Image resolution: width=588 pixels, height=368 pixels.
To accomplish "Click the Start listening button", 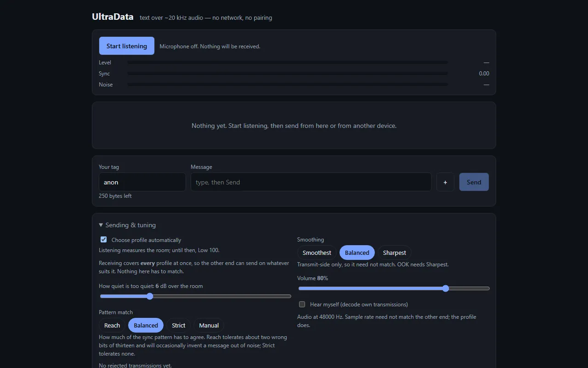I will click(x=127, y=46).
